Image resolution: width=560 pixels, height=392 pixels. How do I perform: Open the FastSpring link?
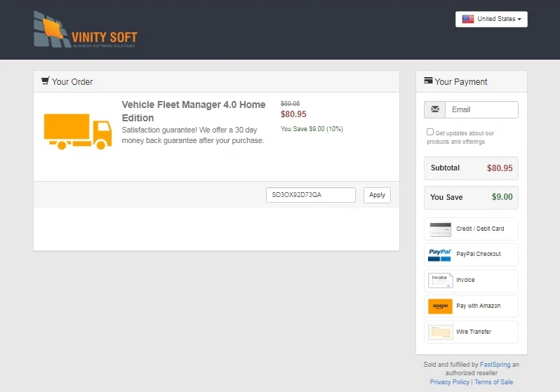click(495, 365)
